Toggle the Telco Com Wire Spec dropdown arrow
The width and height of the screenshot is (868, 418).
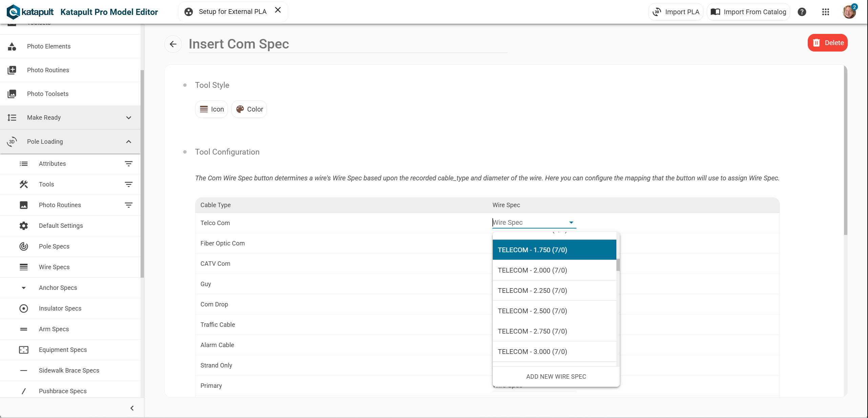point(571,223)
